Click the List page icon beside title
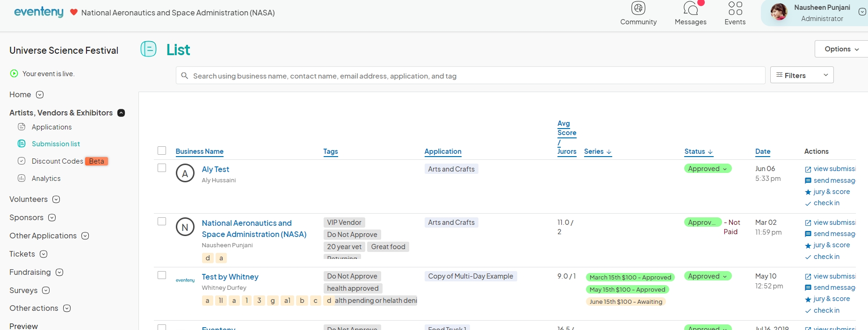Viewport: 868px width, 330px height. [149, 49]
